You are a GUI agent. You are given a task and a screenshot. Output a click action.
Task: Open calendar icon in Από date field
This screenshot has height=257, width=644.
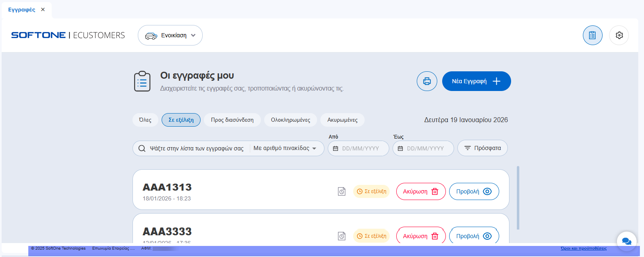pos(336,148)
